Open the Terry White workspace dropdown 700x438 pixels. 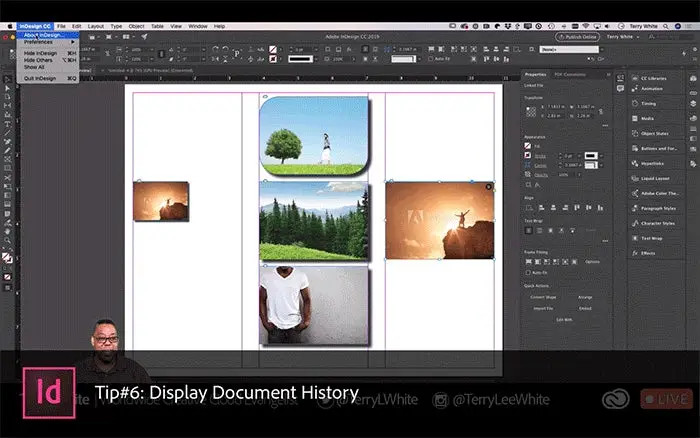pyautogui.click(x=626, y=36)
